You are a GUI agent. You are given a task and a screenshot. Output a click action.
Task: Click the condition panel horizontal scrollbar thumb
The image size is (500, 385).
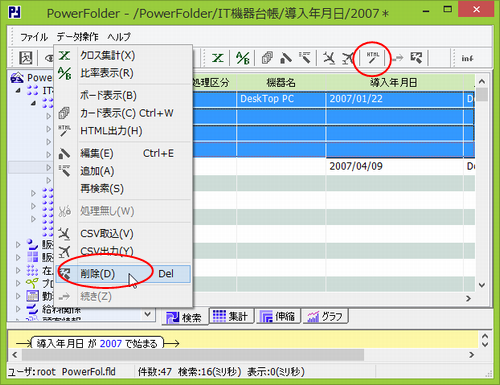coord(193,355)
